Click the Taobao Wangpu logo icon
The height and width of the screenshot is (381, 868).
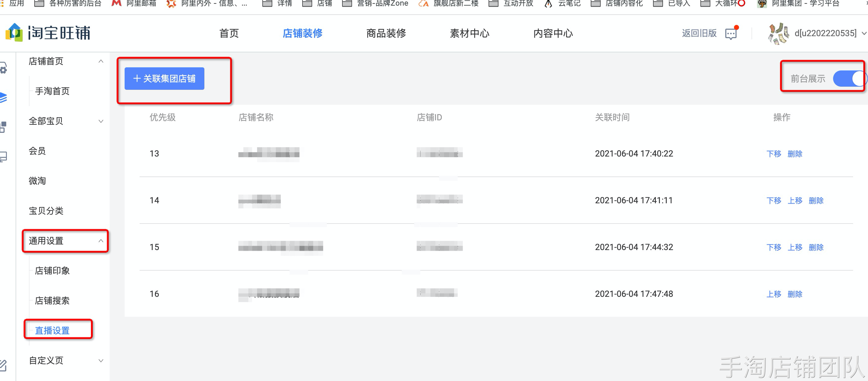[14, 33]
